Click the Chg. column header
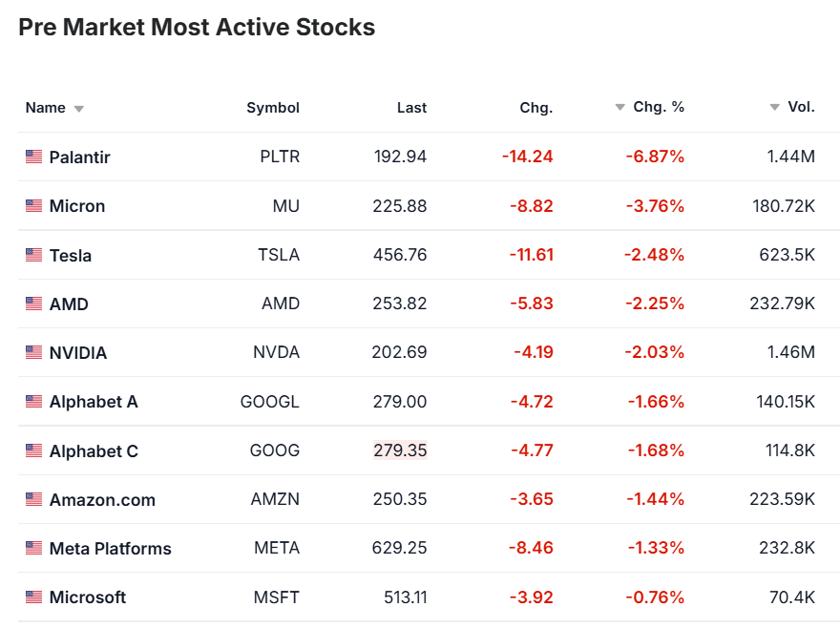 point(535,108)
